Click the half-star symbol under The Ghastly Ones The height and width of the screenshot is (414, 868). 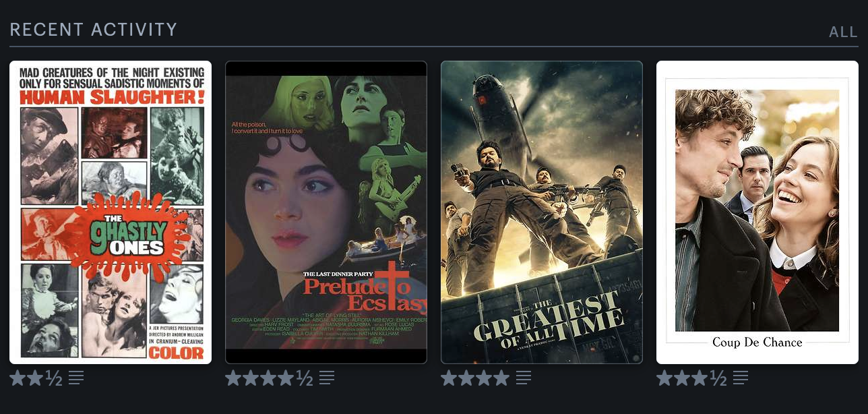54,378
